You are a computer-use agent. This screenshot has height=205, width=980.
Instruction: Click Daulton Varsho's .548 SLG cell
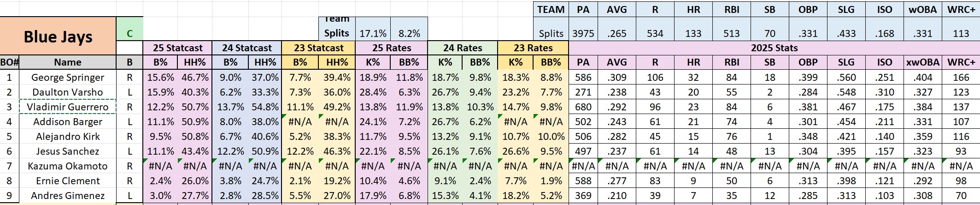[846, 92]
